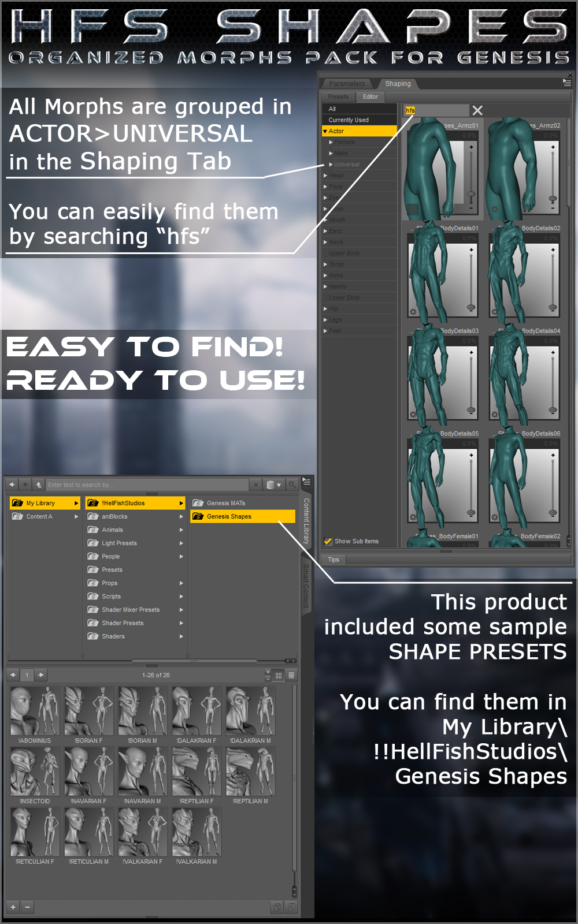This screenshot has width=578, height=924.
Task: Open the Shader Mixer Presets folder
Action: pos(135,609)
